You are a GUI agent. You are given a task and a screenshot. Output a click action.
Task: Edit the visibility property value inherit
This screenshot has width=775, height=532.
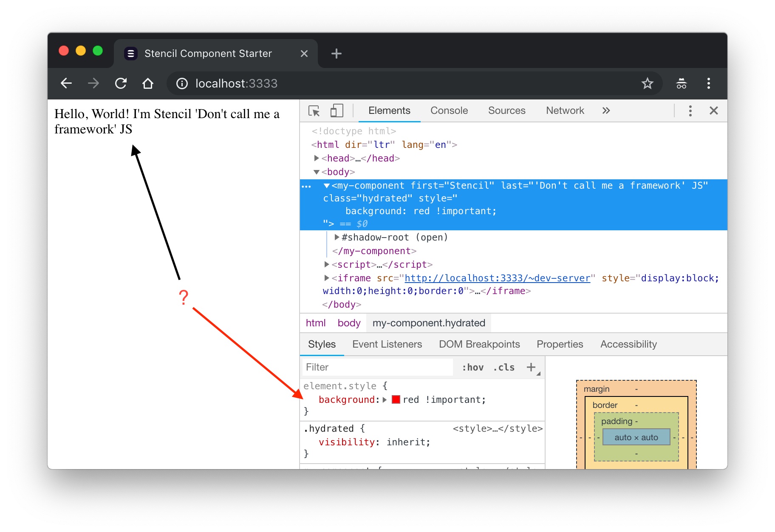pos(407,442)
